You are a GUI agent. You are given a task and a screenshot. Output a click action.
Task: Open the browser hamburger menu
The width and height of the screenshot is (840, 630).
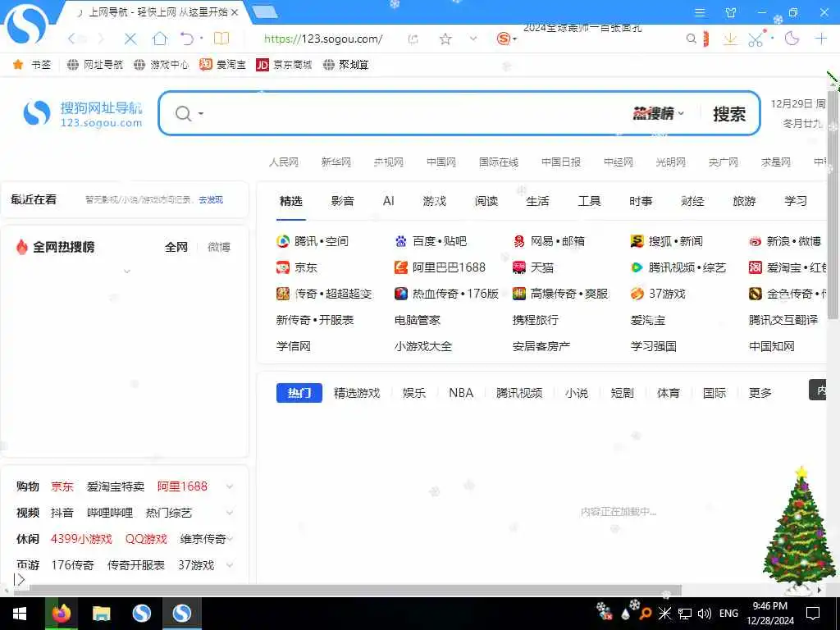pos(700,12)
